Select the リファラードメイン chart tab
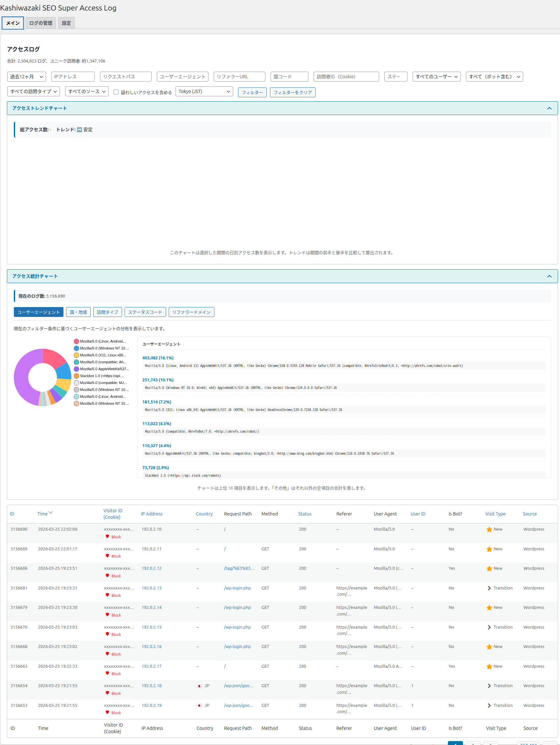The image size is (560, 745). (191, 312)
